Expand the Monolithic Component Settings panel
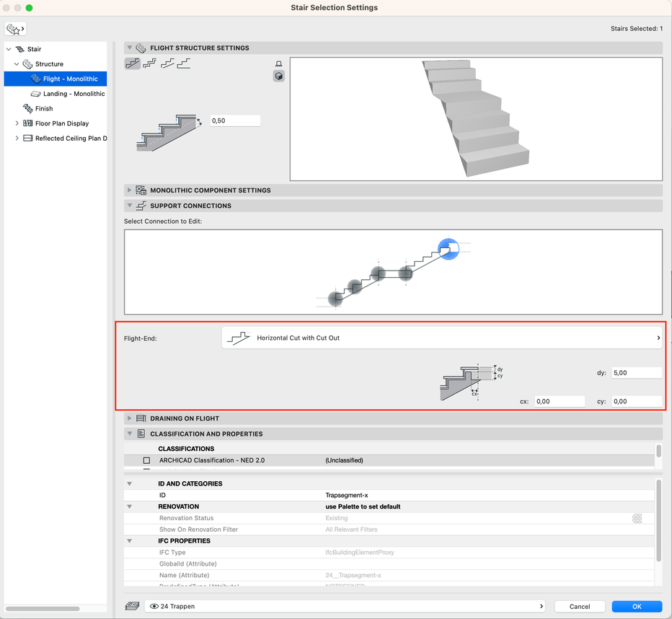 pos(130,190)
